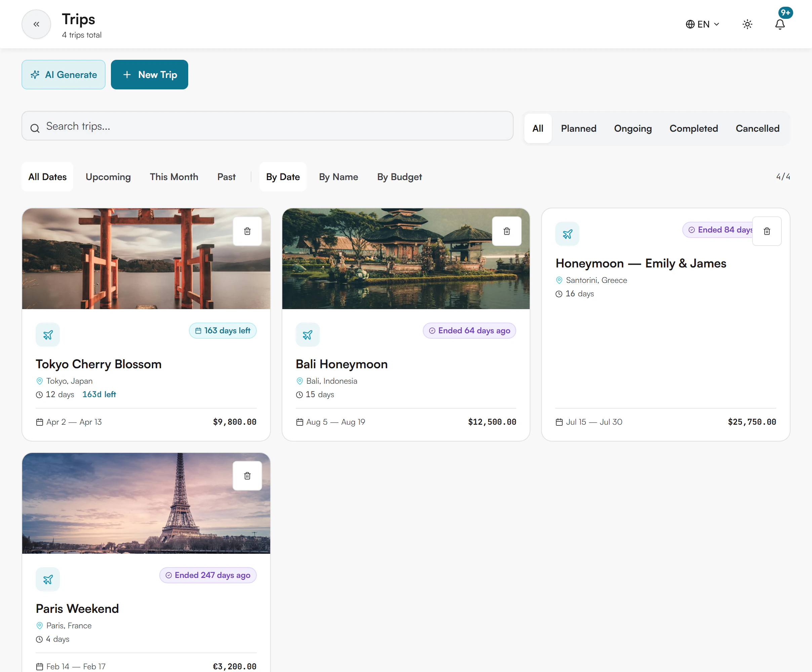The image size is (812, 672).
Task: Click the AI Generate button
Action: pyautogui.click(x=64, y=75)
